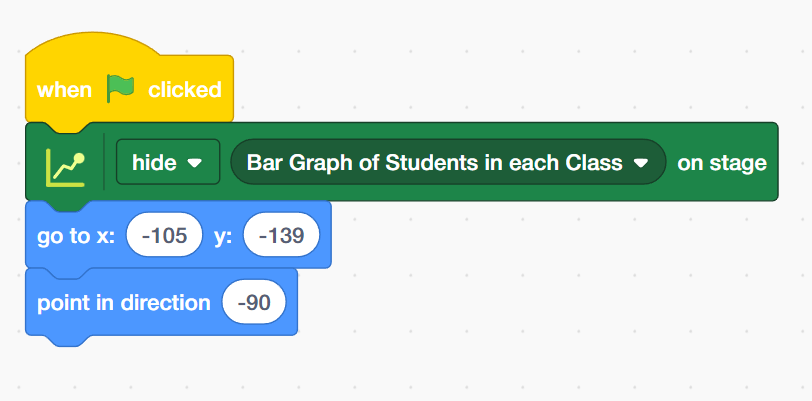Click empty workspace below the blocks
Screen dimensions: 812x401
click(400, 370)
